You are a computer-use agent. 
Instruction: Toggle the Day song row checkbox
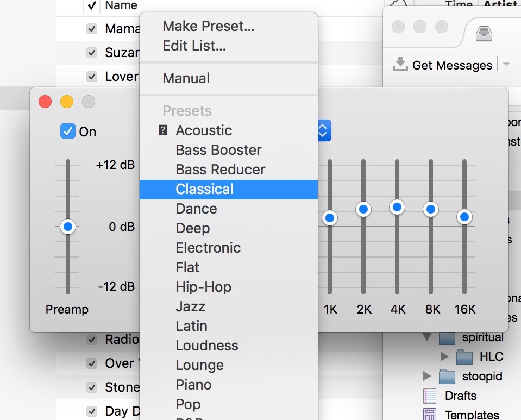(x=92, y=411)
